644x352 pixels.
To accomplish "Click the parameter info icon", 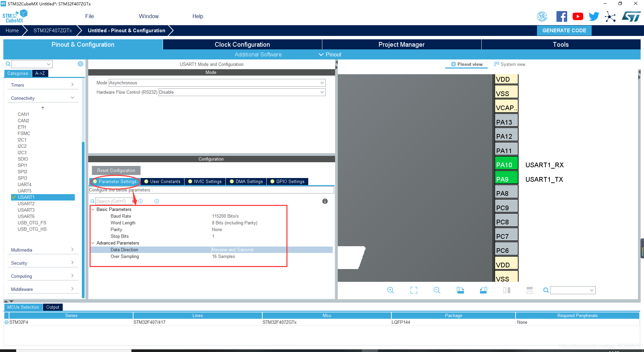I will coord(325,201).
